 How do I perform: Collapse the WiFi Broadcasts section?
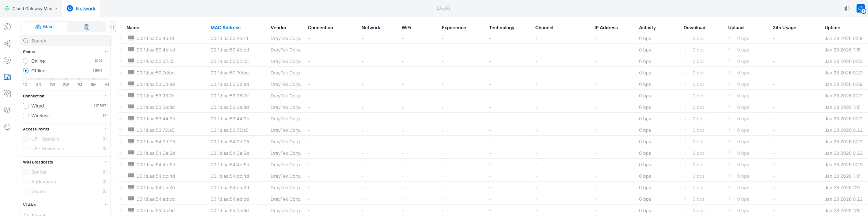(106, 161)
